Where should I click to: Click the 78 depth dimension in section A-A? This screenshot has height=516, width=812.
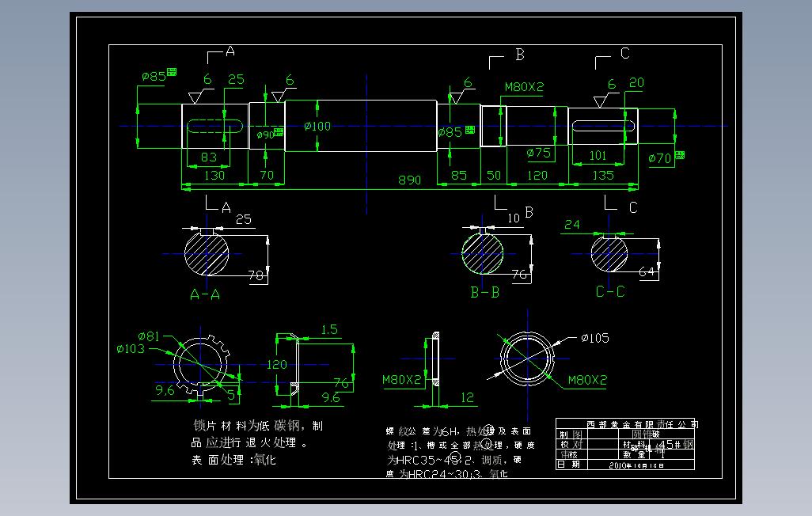(256, 275)
